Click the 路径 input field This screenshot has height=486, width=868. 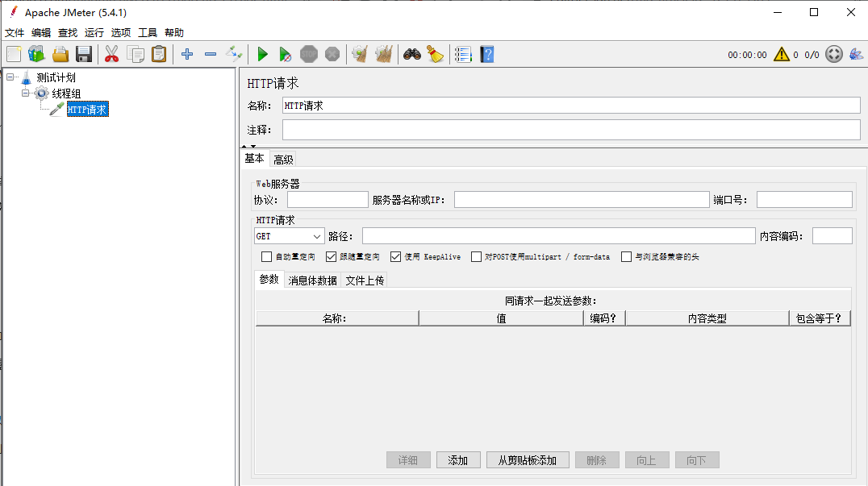pyautogui.click(x=558, y=236)
